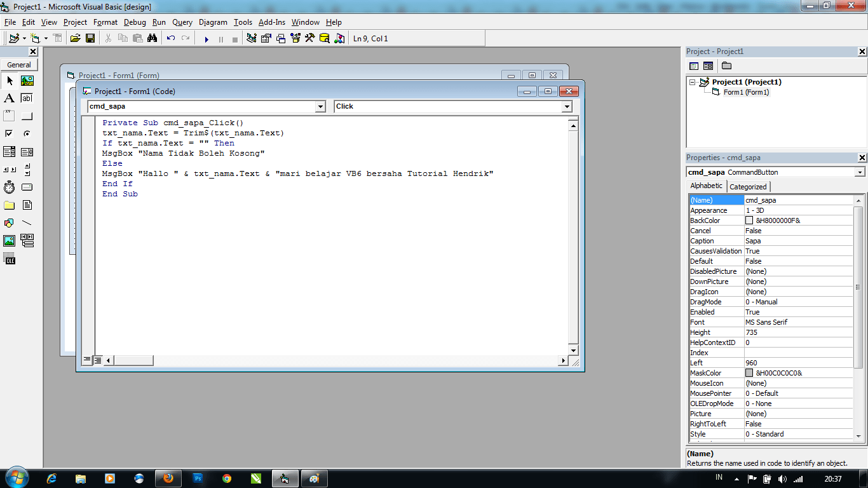Click the Open Project folder icon
The image size is (868, 488).
tap(76, 39)
